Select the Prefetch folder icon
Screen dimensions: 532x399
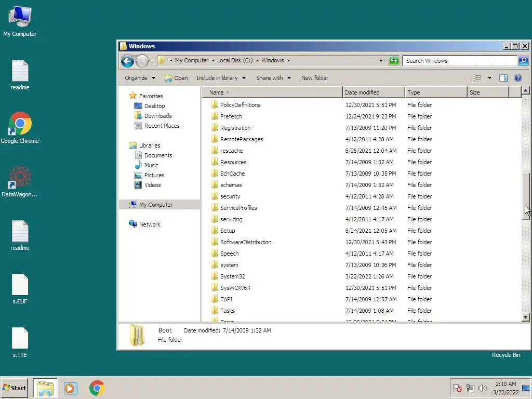click(215, 116)
